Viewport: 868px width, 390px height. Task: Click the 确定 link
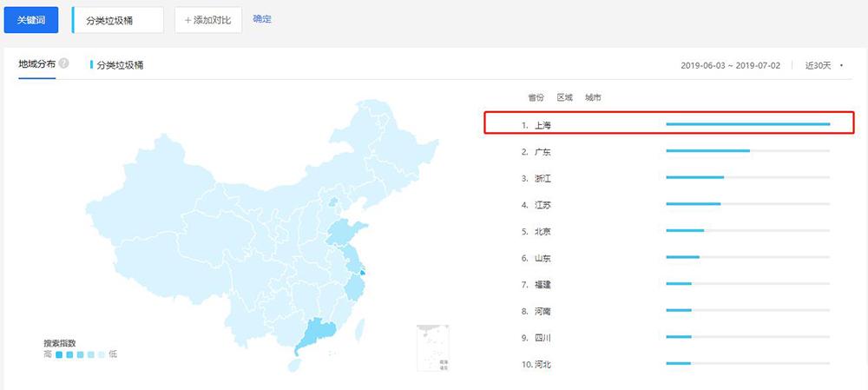click(261, 18)
